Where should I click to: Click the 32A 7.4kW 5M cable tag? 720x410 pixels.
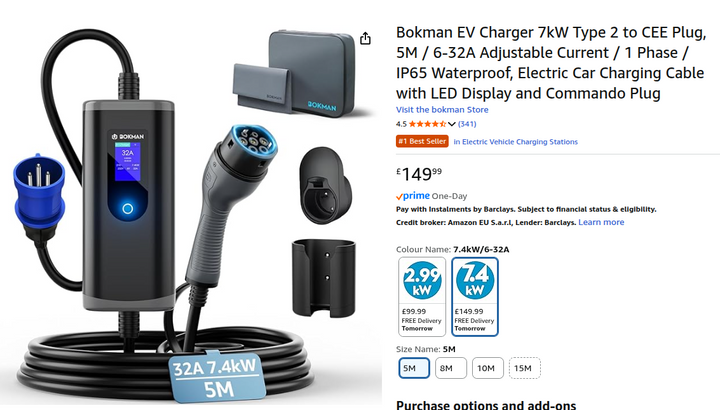(216, 377)
